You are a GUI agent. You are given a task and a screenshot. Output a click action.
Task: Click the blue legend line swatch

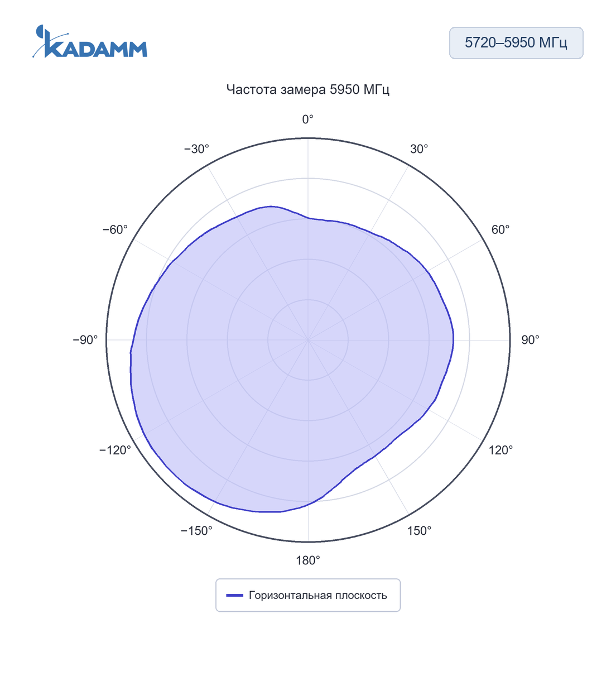pyautogui.click(x=235, y=596)
